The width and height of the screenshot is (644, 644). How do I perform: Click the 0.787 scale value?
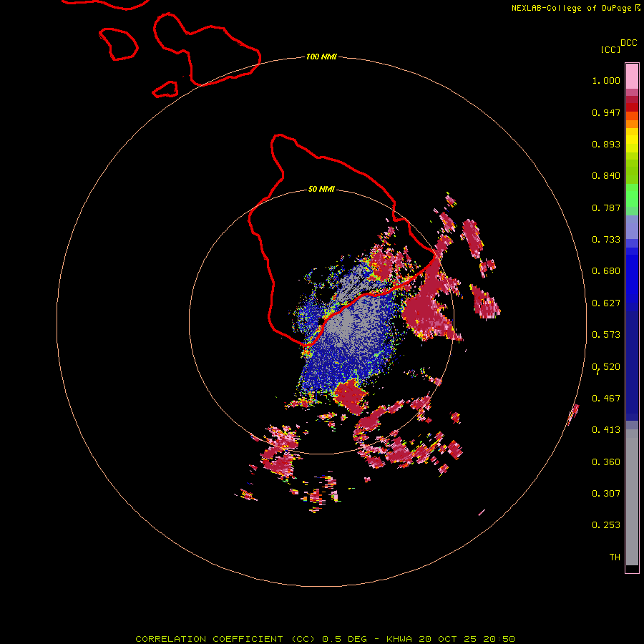tap(606, 208)
